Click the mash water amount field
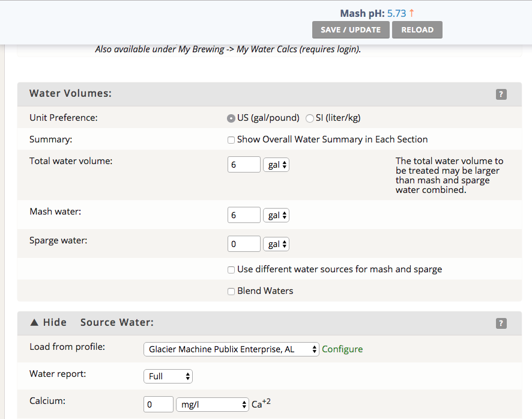Screen dimensions: 532x419 244,215
